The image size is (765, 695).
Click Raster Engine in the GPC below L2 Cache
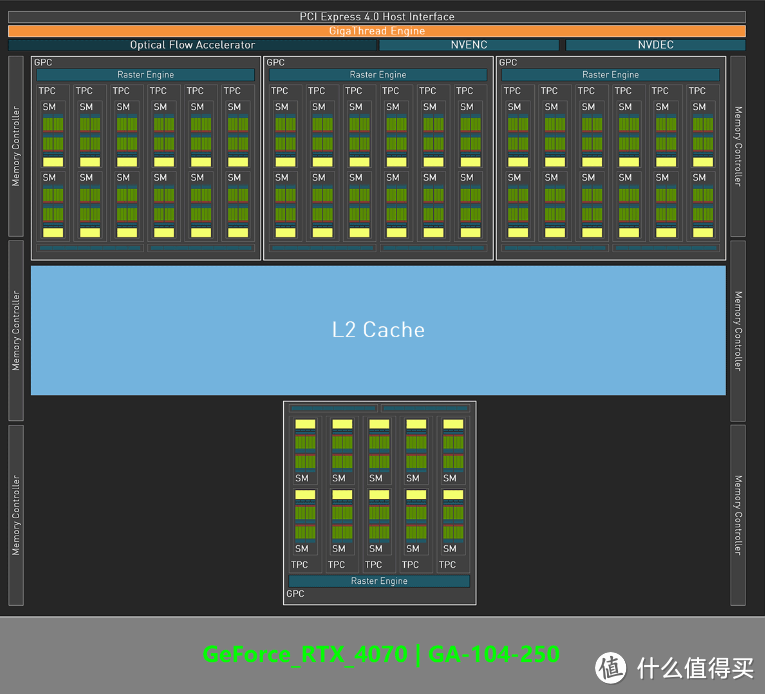coord(379,581)
